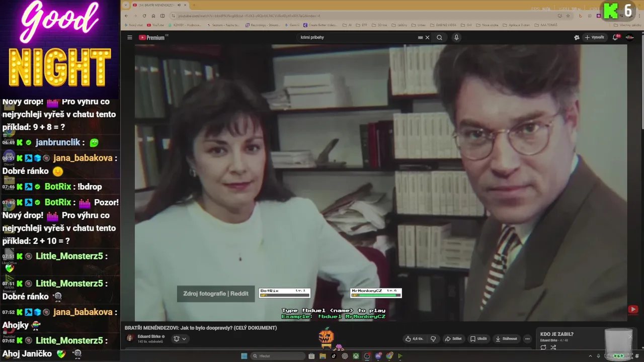Open File Explorer from the taskbar
Image resolution: width=644 pixels, height=362 pixels.
pos(323,356)
